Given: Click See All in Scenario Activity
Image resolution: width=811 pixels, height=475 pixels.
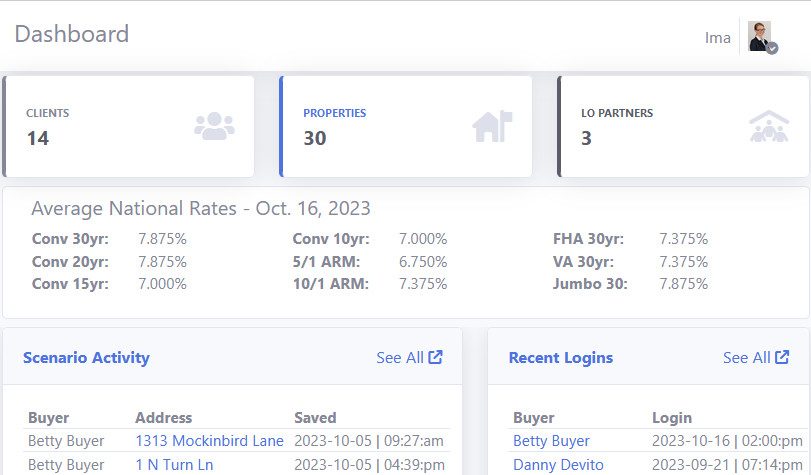Looking at the screenshot, I should tap(400, 357).
